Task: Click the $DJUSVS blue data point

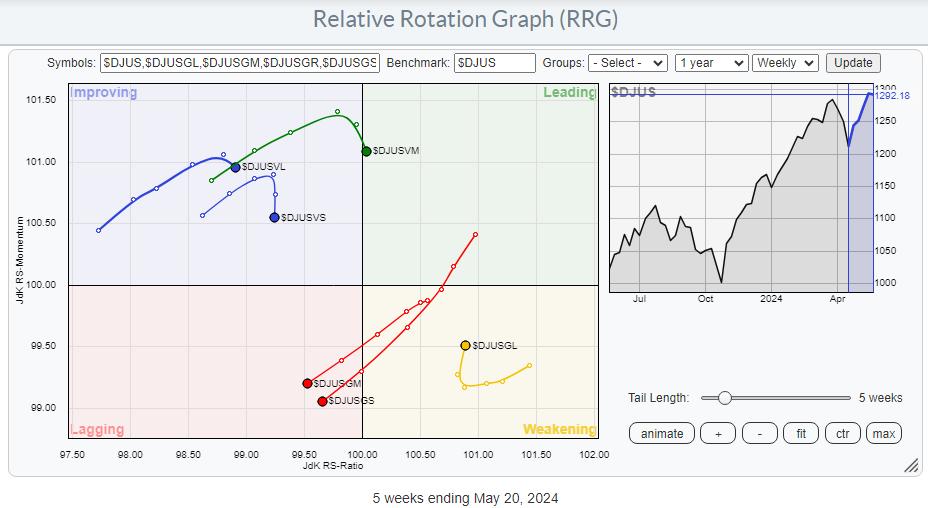Action: coord(274,217)
